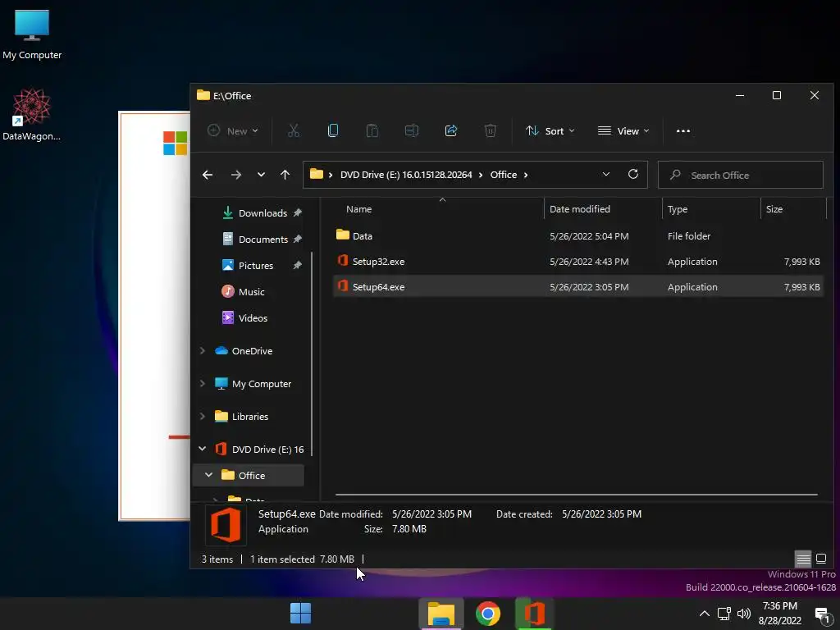This screenshot has width=840, height=630.
Task: Show hidden system tray icons
Action: pos(705,614)
